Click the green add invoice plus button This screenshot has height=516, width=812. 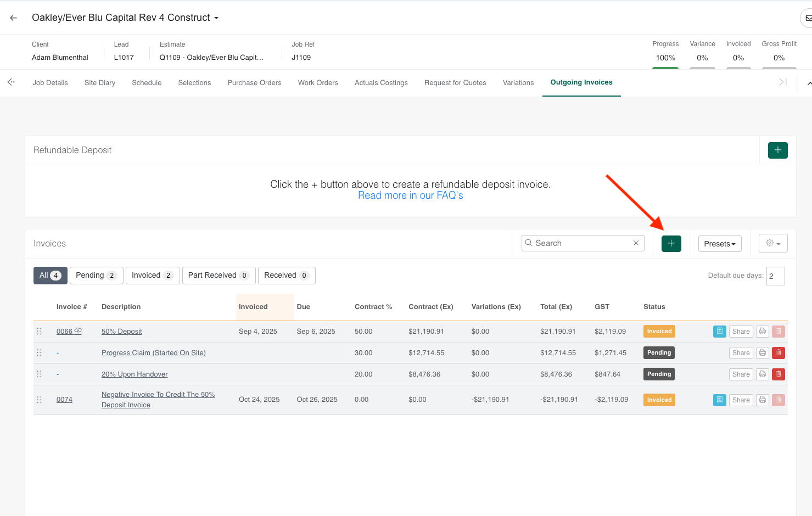[671, 243]
